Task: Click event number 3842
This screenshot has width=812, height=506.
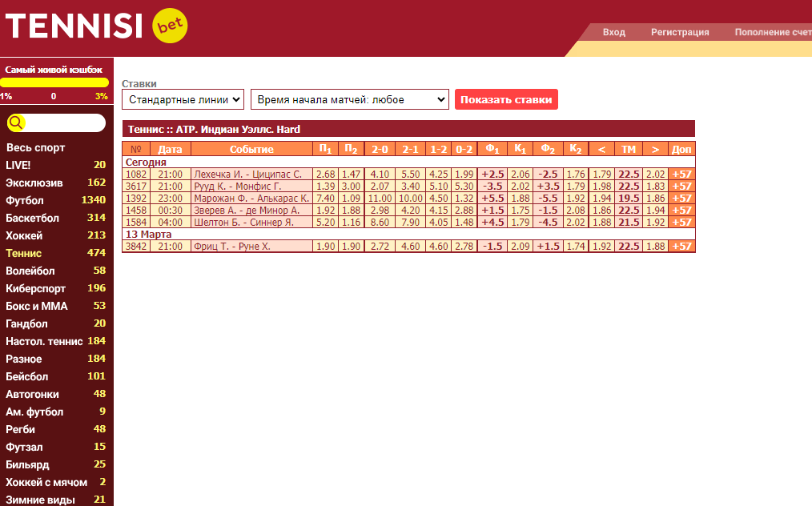Action: 136,246
